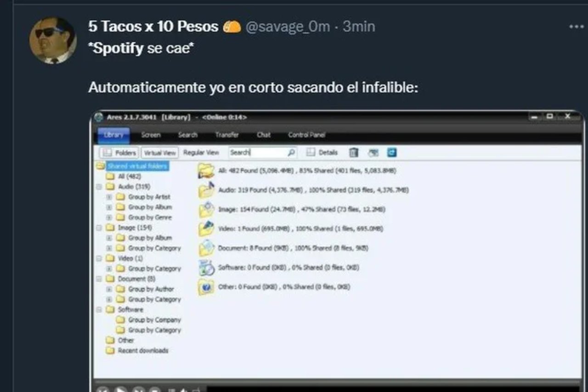
Task: Click the Other: 0 Found question-mark folder icon
Action: pyautogui.click(x=206, y=287)
